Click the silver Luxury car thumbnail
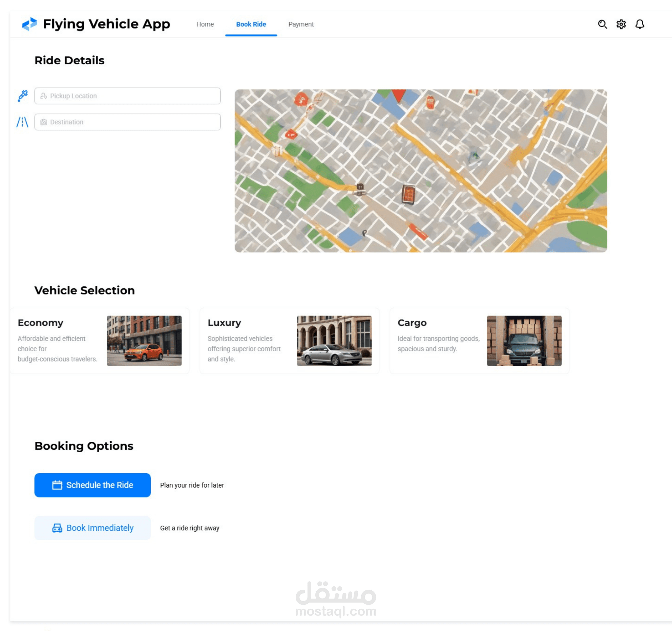Viewport: 672px width, 631px height. coord(334,341)
